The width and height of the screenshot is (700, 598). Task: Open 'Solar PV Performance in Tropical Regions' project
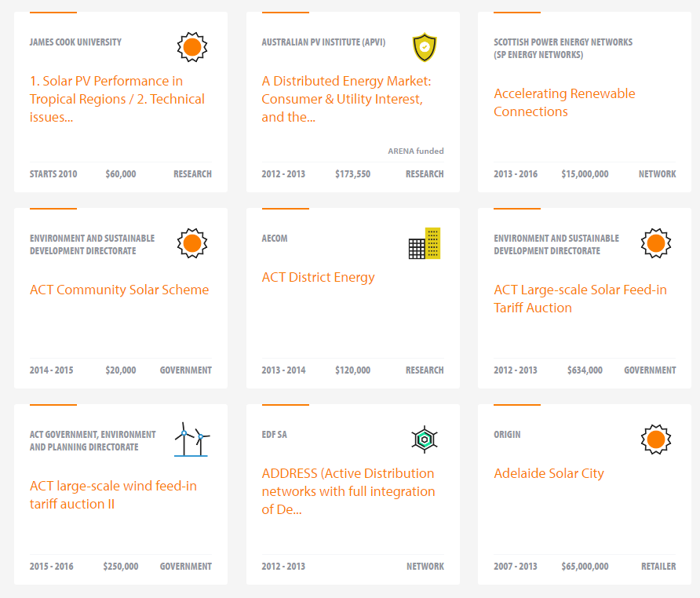point(117,99)
